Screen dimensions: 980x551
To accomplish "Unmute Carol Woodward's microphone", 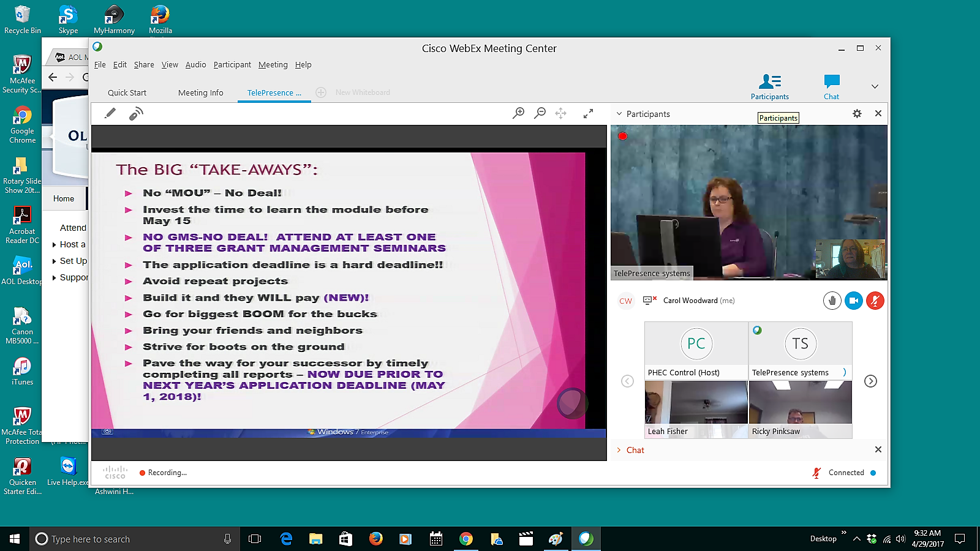I will tap(875, 301).
